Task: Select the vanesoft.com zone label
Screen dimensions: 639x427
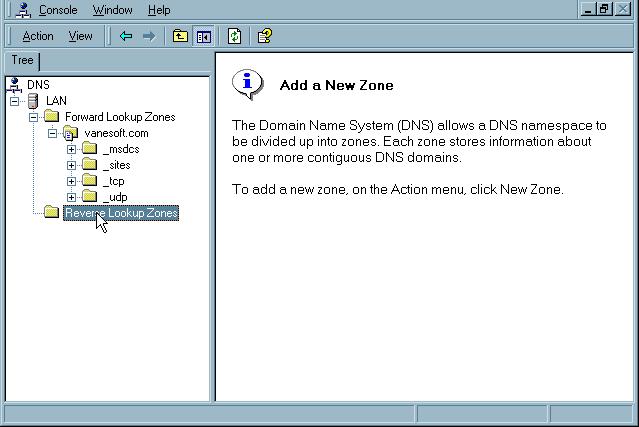Action: [x=116, y=133]
